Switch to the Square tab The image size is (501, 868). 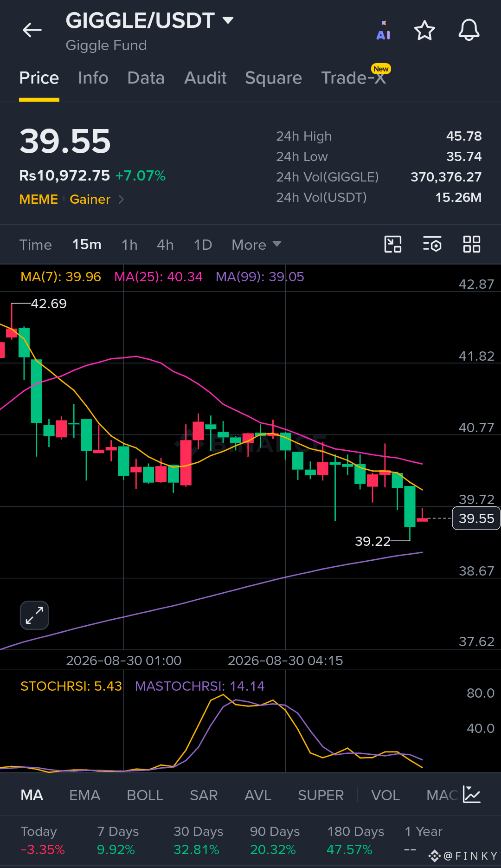click(x=274, y=78)
